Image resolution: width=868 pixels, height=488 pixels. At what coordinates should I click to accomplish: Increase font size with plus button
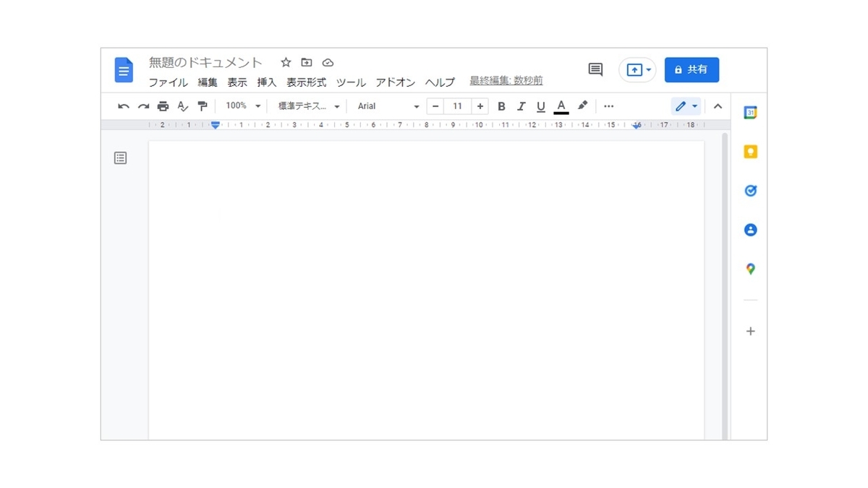point(480,106)
